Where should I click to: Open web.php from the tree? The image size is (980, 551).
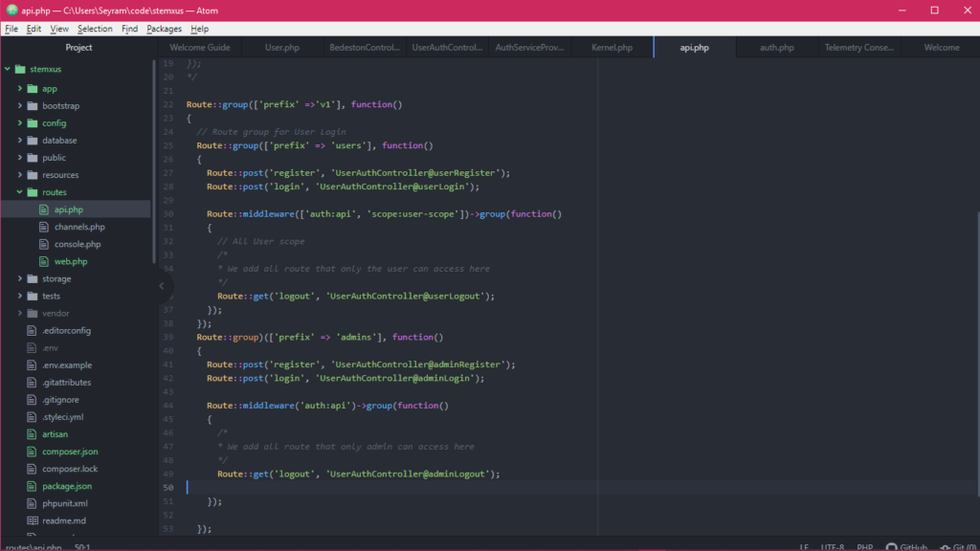click(70, 261)
